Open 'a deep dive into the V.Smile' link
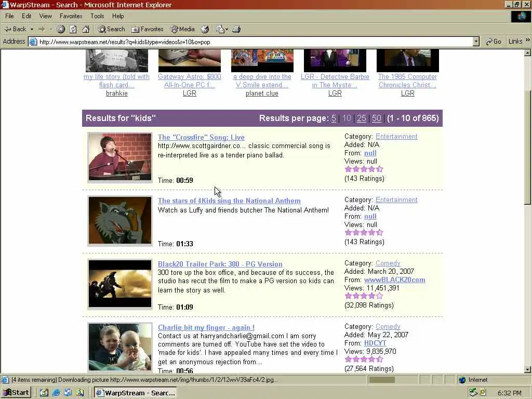Screen dimensions: 532x399 (262, 81)
